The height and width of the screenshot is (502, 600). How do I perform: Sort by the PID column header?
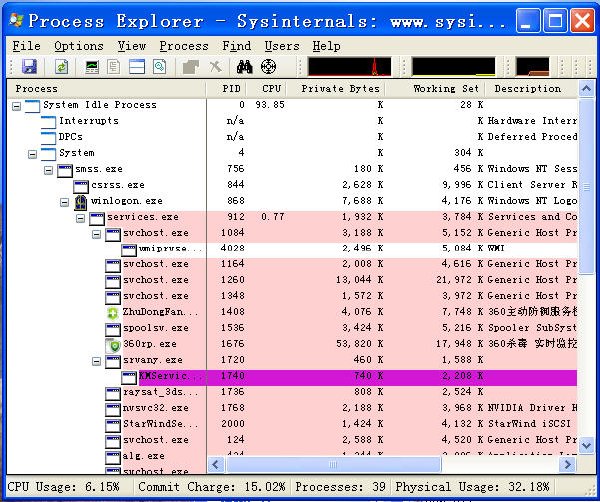[227, 89]
